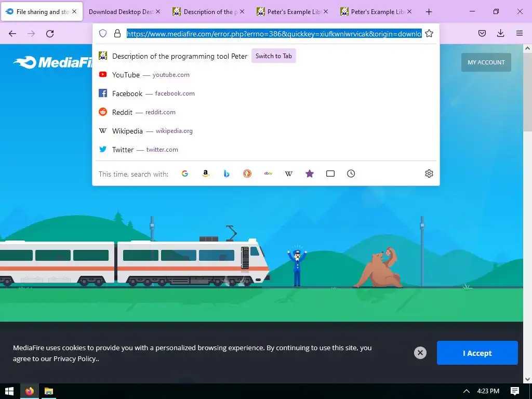Screen dimensions: 532x399
Task: Open the tracking protection shield icon
Action: click(x=103, y=33)
